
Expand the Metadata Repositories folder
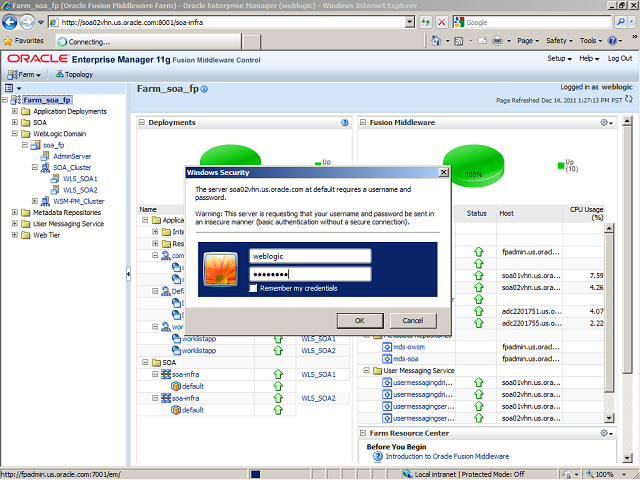[x=15, y=212]
